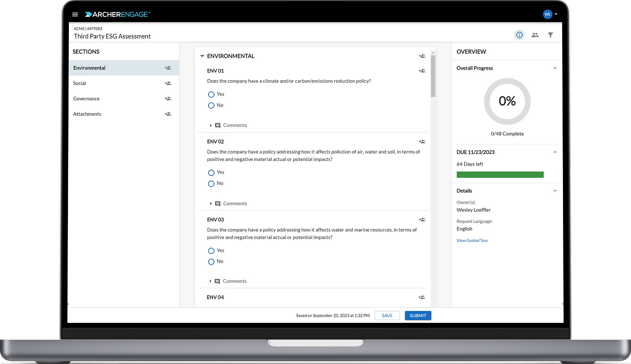The image size is (631, 364).
Task: Assign user to Attachments section
Action: coord(168,114)
